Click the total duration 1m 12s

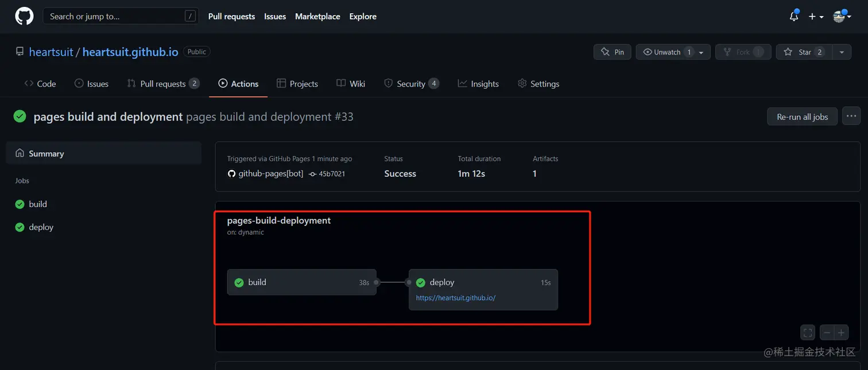(x=471, y=173)
